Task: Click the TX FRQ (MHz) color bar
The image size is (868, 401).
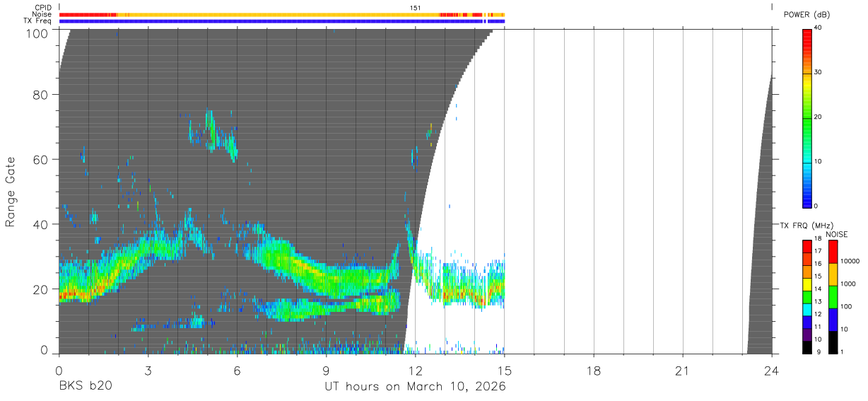Action: coord(807,296)
